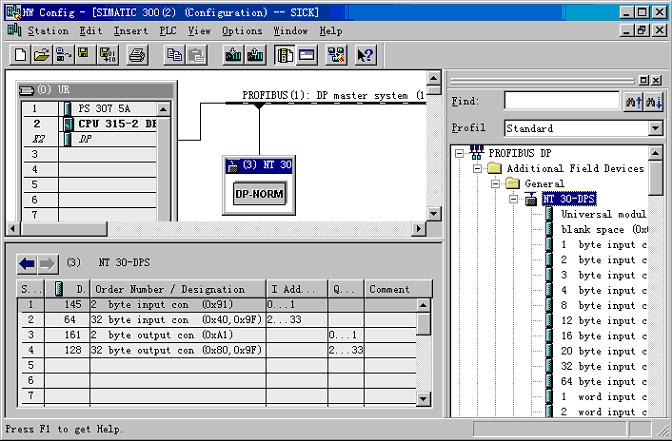Click the back arrow navigation button
Screen dimensions: 672x441
pyautogui.click(x=27, y=264)
